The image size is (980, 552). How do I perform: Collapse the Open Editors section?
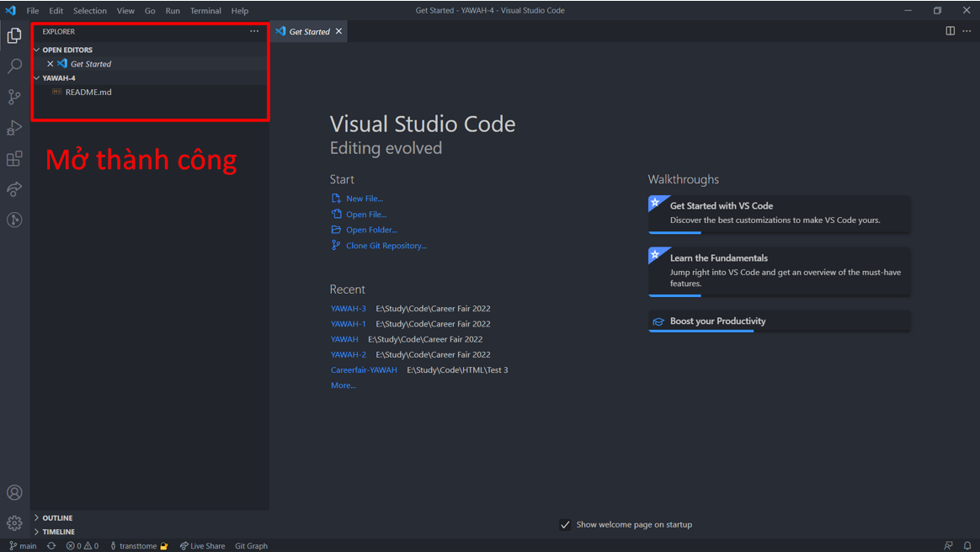[37, 50]
